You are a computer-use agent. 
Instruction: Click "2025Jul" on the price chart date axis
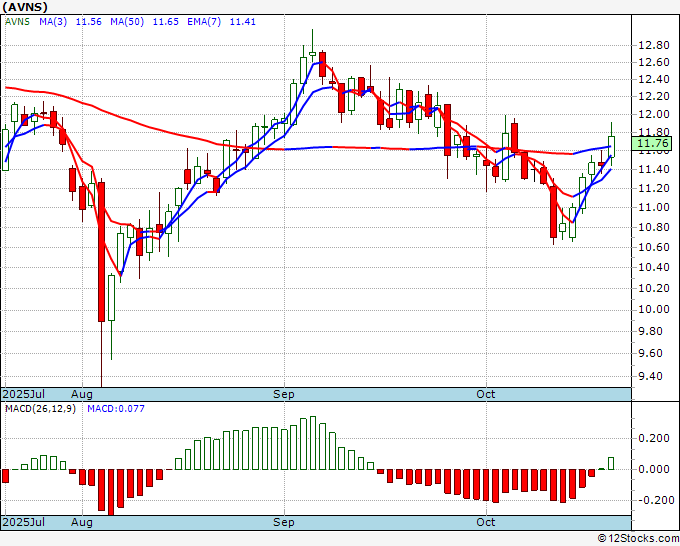23,394
